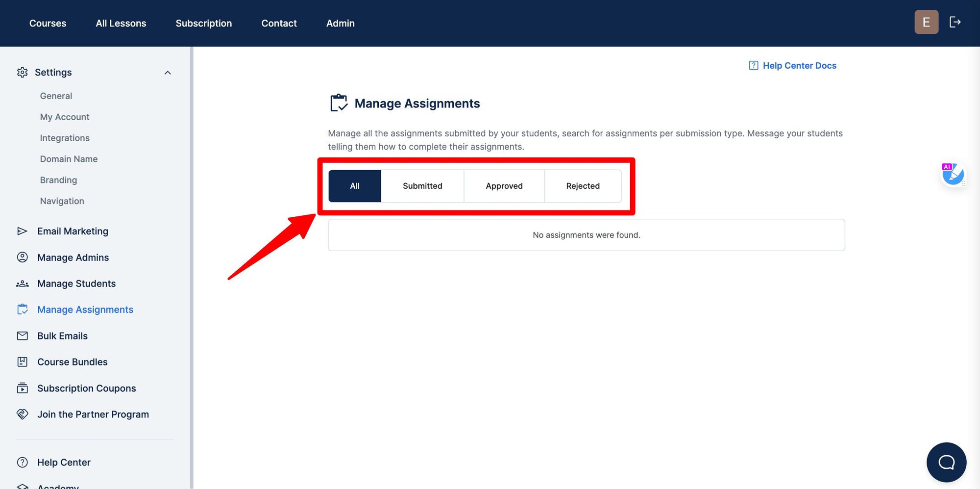Click the sidebar vertical scrollbar

tap(192, 268)
